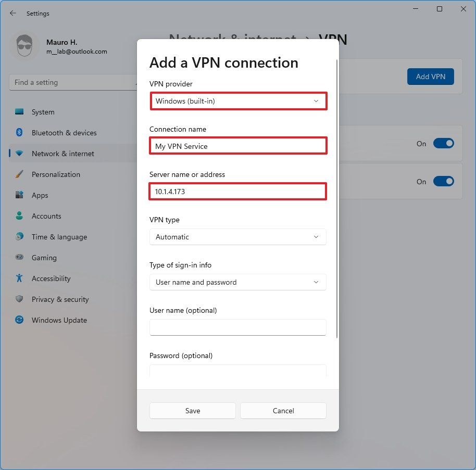Viewport: 476px width, 470px height.
Task: Select Bluetooth & devices in the sidebar
Action: (x=64, y=133)
